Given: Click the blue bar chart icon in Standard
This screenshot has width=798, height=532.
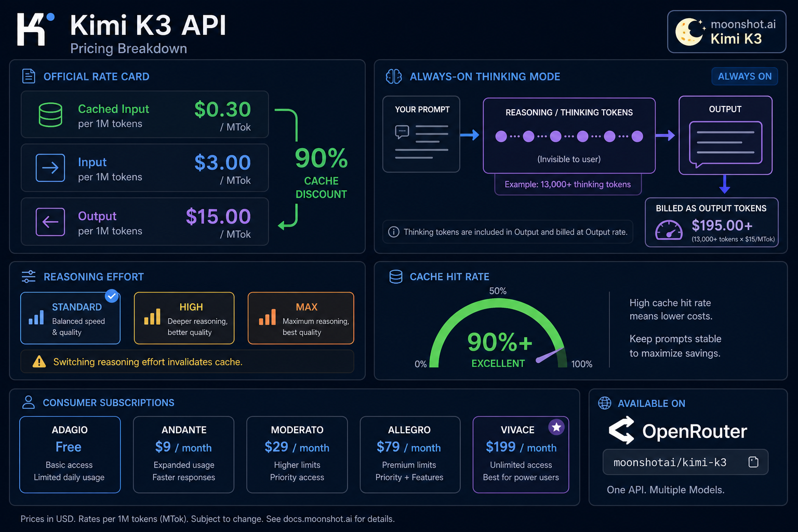Looking at the screenshot, I should (36, 317).
